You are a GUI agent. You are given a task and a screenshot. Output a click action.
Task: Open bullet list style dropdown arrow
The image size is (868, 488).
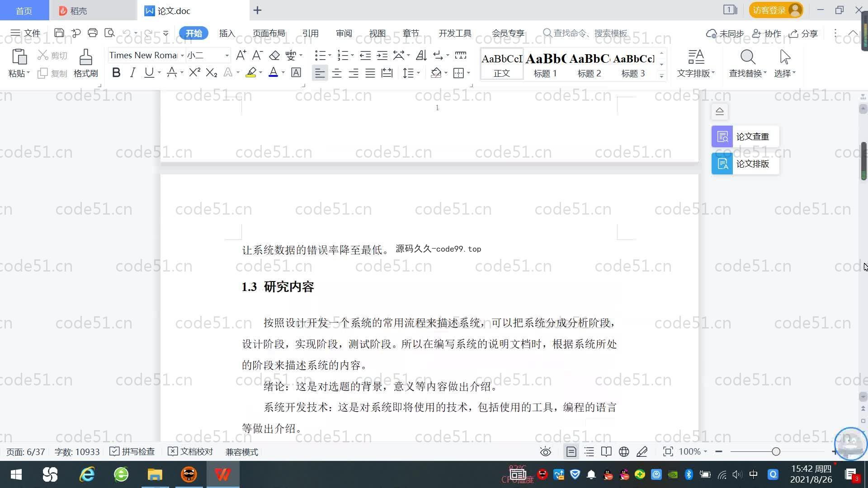tap(330, 56)
